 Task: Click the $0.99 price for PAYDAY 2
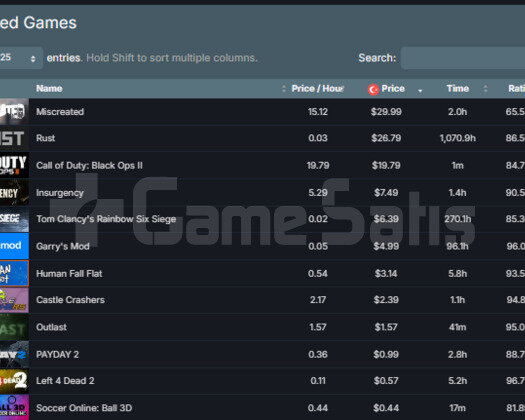pos(386,354)
